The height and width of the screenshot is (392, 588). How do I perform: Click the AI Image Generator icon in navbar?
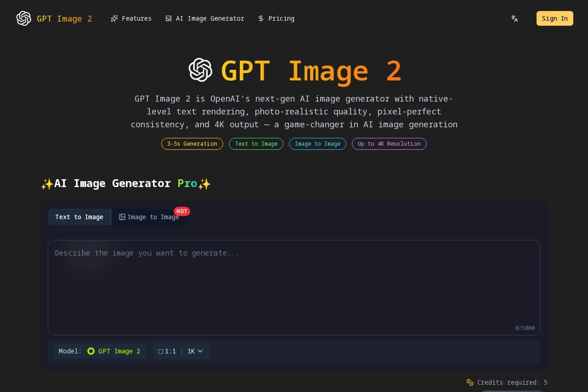point(169,18)
